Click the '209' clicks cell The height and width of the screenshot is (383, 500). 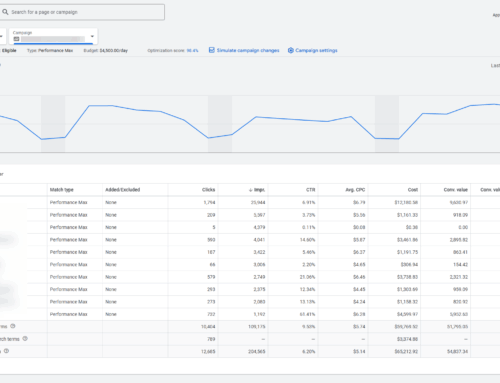click(211, 215)
